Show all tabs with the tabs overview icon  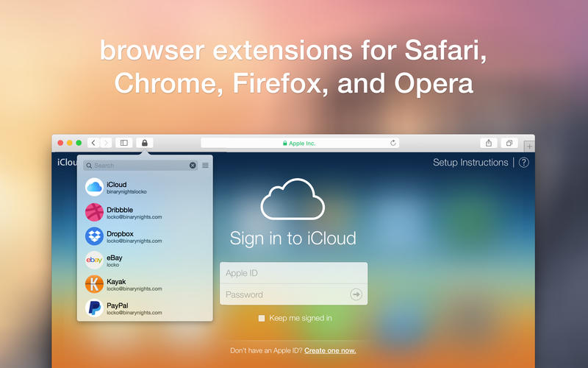[x=509, y=143]
